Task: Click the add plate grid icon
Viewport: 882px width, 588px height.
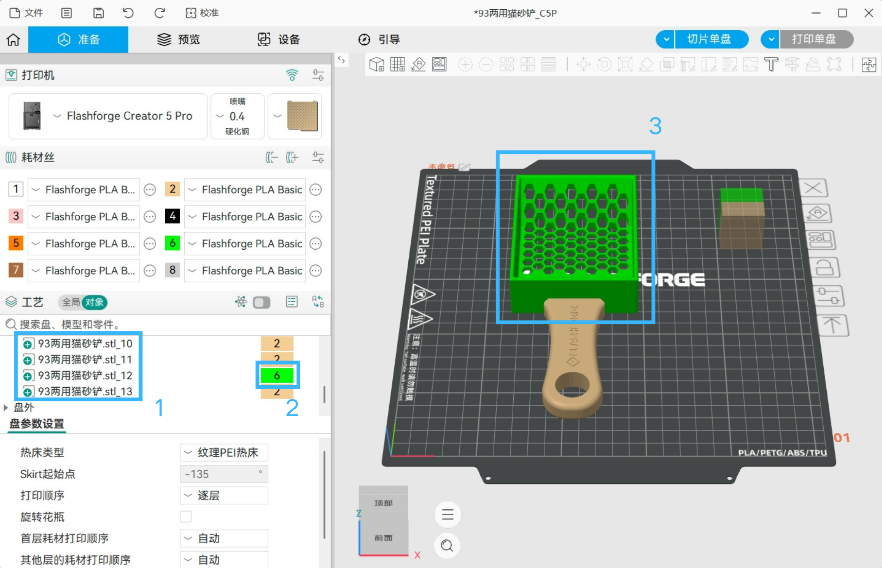Action: [397, 64]
